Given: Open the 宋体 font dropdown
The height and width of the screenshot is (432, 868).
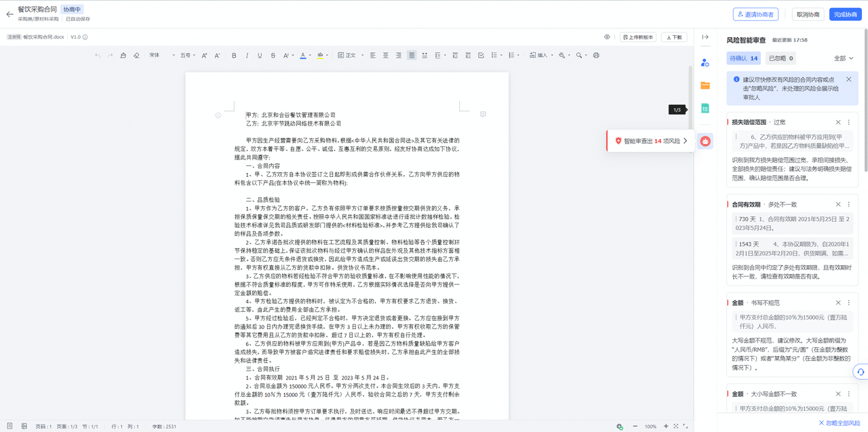Looking at the screenshot, I should (161, 56).
